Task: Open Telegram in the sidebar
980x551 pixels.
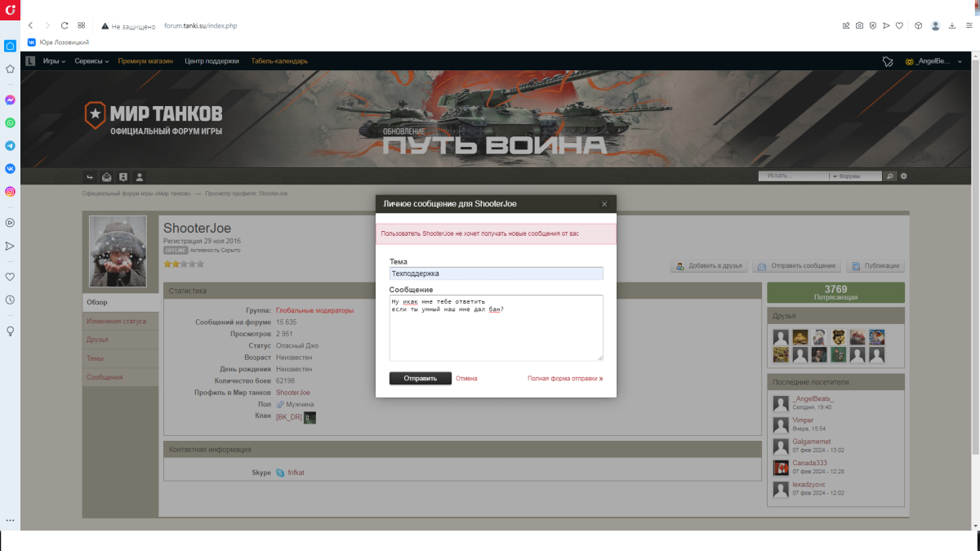Action: click(10, 145)
